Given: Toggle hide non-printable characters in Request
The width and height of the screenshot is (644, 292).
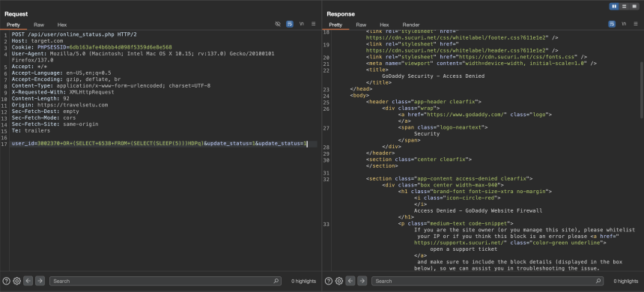Looking at the screenshot, I should pyautogui.click(x=278, y=24).
